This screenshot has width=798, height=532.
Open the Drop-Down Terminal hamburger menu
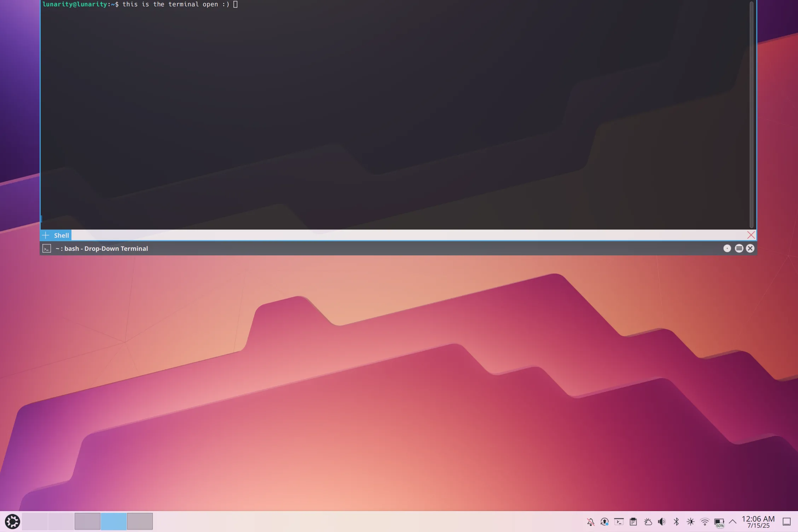pos(739,248)
